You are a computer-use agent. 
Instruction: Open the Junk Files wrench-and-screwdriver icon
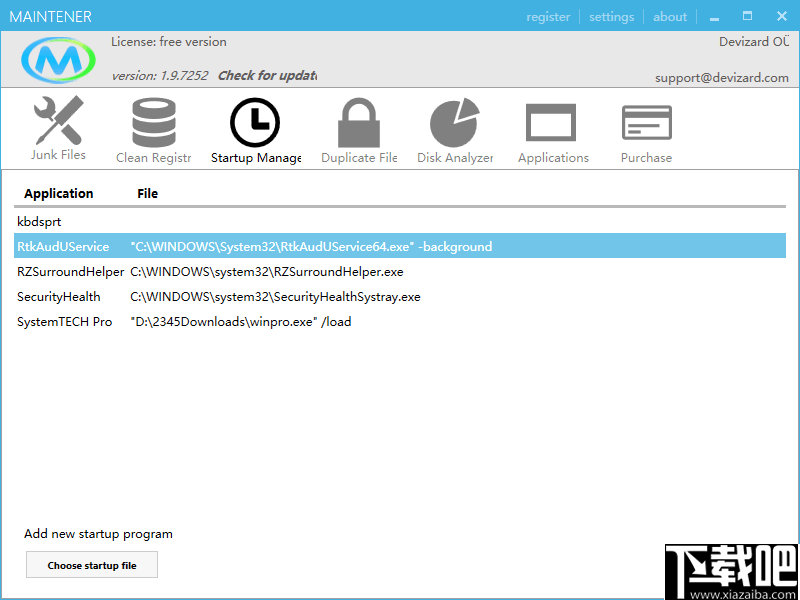58,120
